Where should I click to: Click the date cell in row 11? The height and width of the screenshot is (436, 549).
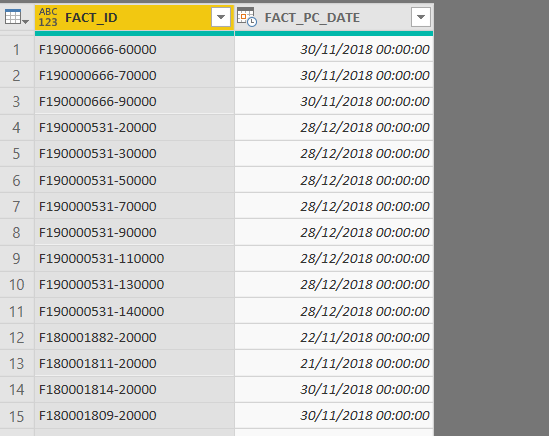tap(334, 311)
